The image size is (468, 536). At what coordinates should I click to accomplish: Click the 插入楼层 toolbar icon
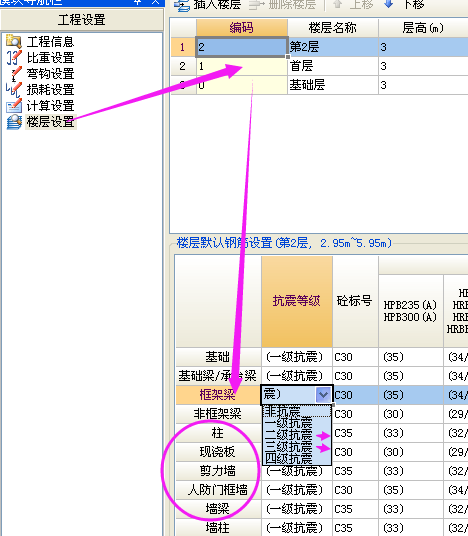tap(181, 5)
